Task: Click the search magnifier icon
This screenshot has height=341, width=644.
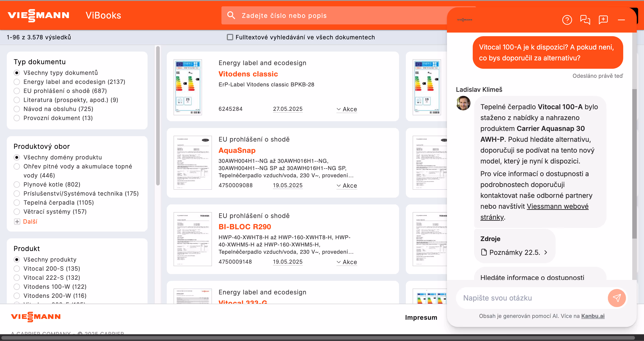Action: click(231, 15)
